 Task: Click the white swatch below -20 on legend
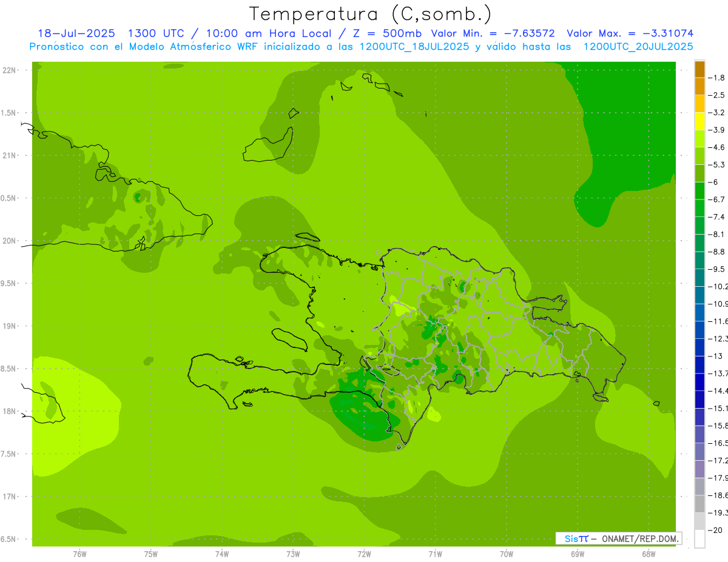pos(699,539)
